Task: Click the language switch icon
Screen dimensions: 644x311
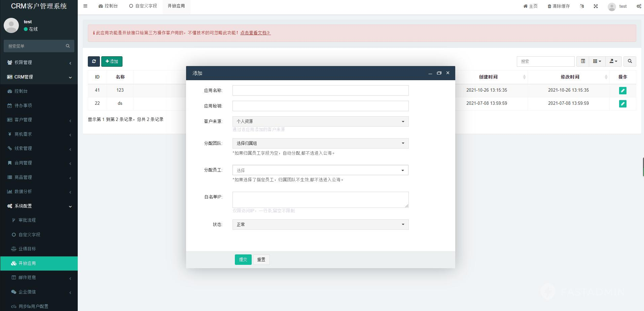Action: [582, 6]
